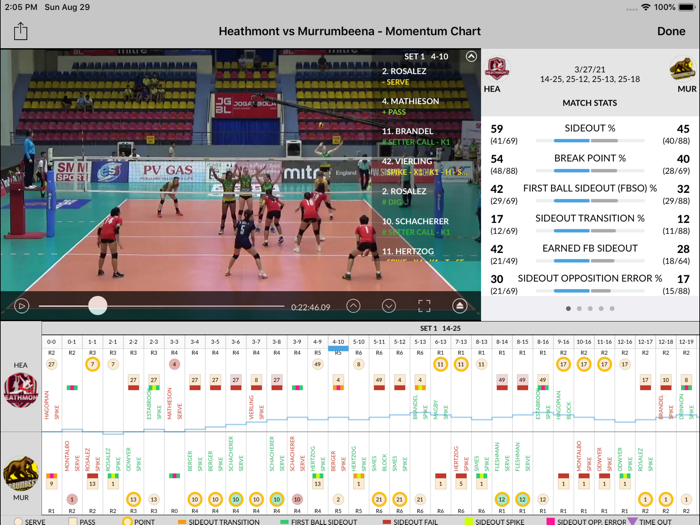Tap the BREAK POINT % stat row
This screenshot has width=700, height=525.
pyautogui.click(x=590, y=164)
